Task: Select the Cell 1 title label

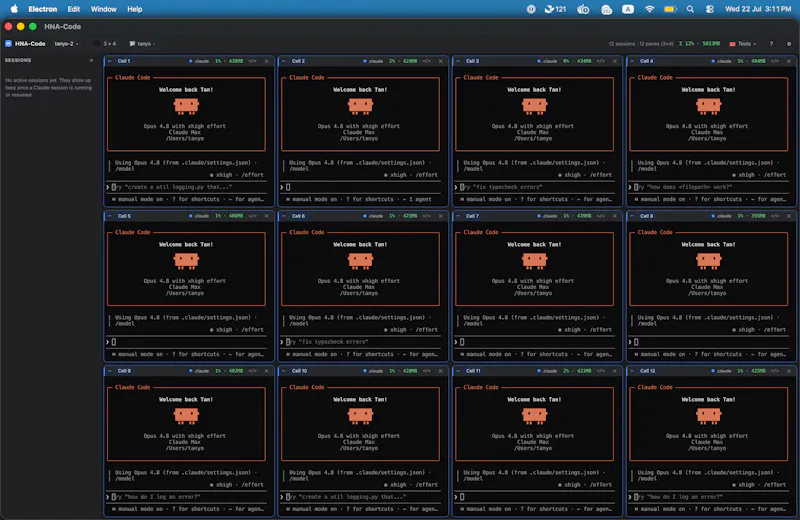Action: (124, 61)
